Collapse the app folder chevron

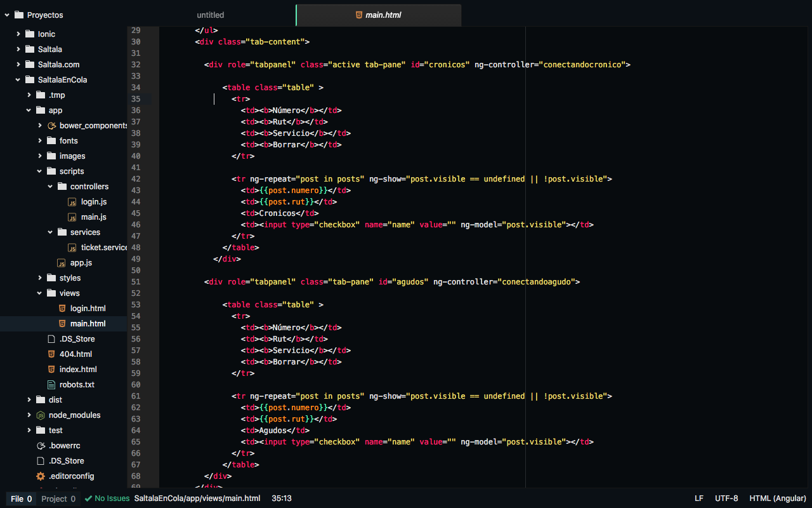[29, 110]
